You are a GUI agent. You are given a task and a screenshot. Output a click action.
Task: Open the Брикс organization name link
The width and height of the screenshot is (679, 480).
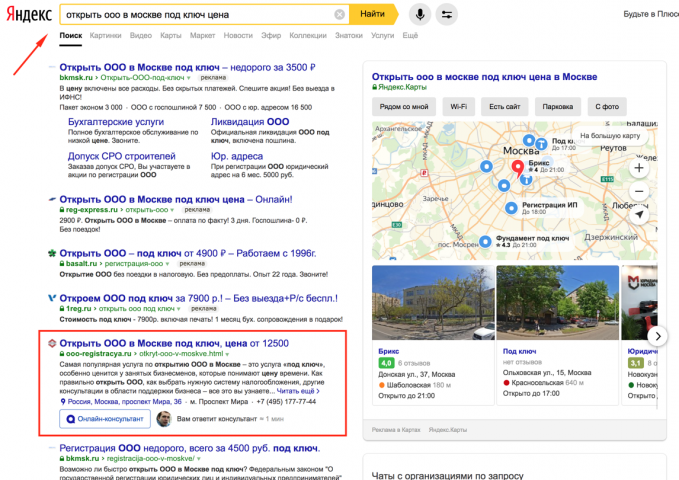click(388, 351)
